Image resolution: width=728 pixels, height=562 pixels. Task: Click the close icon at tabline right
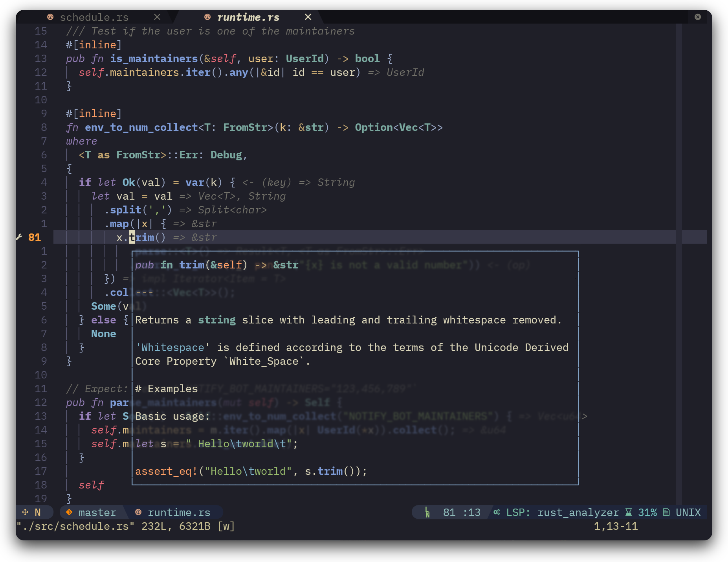698,17
